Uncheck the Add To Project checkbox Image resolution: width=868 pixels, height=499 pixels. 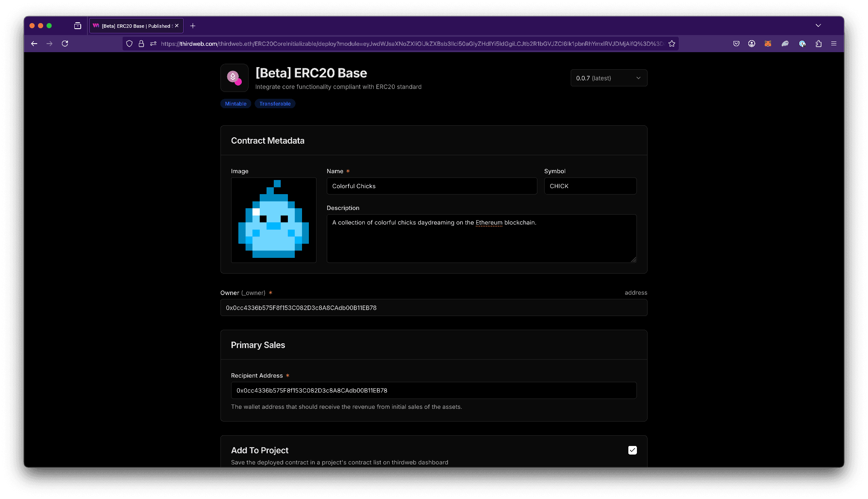point(633,450)
